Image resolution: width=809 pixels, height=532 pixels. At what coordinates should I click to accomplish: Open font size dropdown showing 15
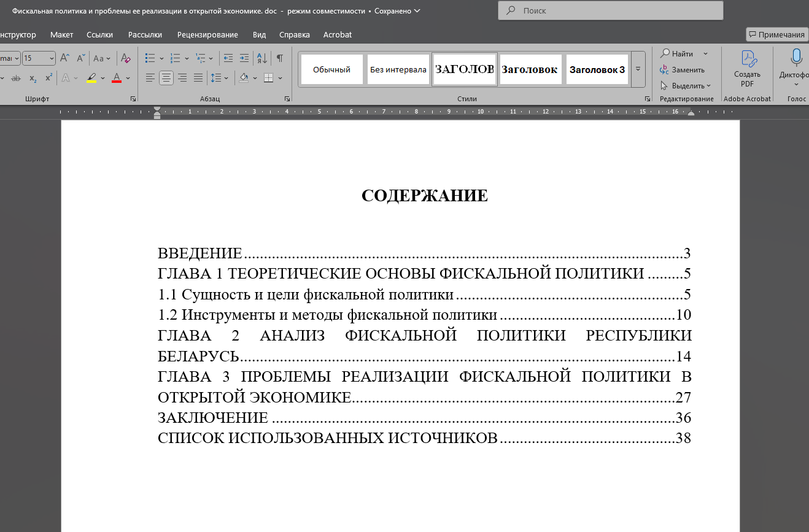pyautogui.click(x=52, y=58)
